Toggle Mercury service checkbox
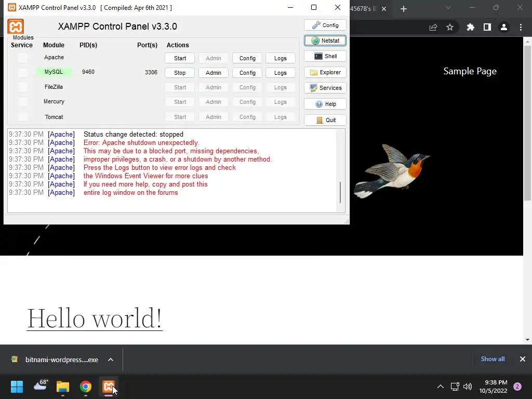This screenshot has height=399, width=532. [23, 102]
